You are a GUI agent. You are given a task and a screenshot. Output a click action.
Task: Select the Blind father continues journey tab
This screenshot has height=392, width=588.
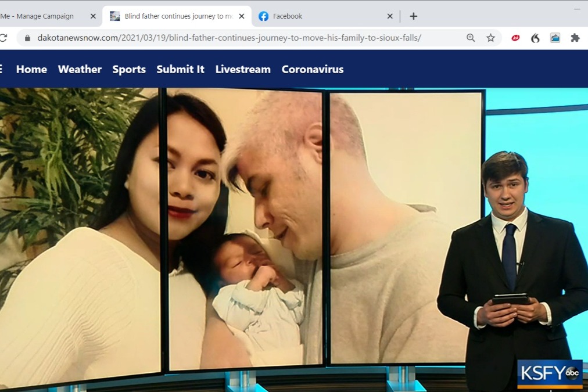click(177, 16)
